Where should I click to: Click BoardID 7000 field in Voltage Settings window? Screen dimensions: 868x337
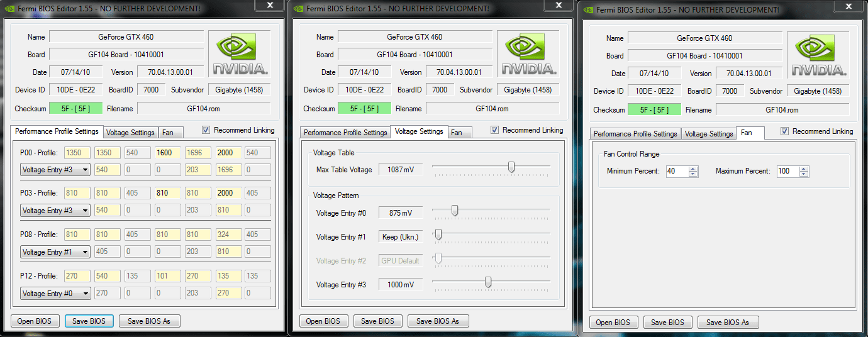point(440,89)
